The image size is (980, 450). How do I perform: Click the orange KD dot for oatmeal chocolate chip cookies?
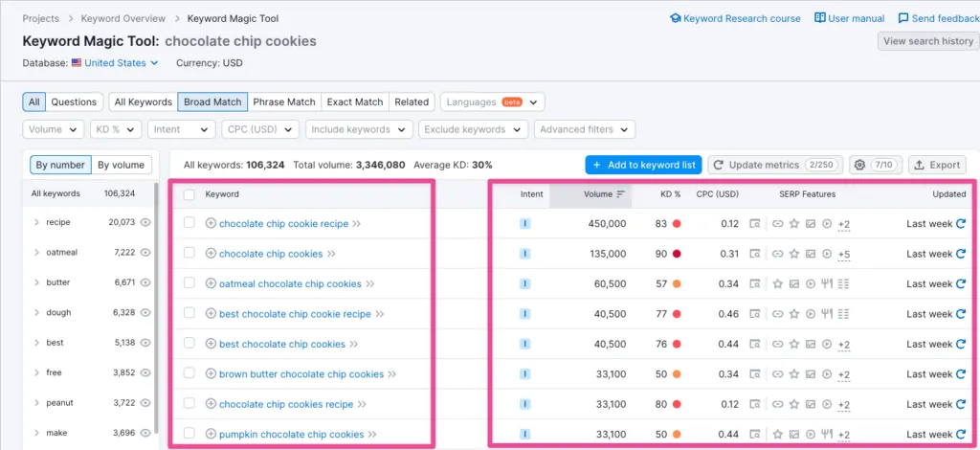tap(677, 283)
